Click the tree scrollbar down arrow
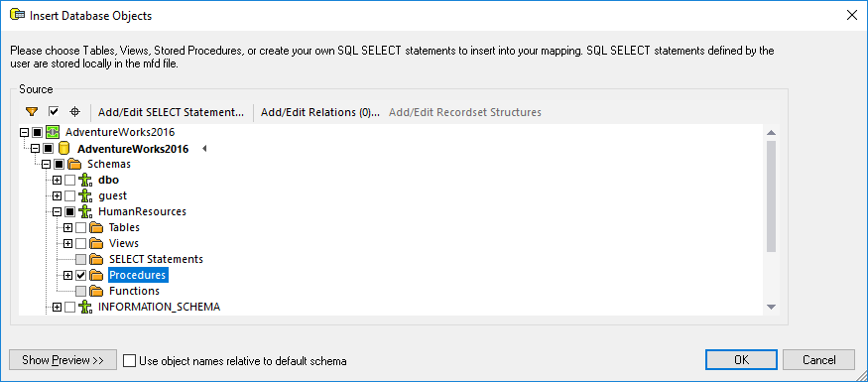Viewport: 868px width, 382px height. tap(771, 307)
